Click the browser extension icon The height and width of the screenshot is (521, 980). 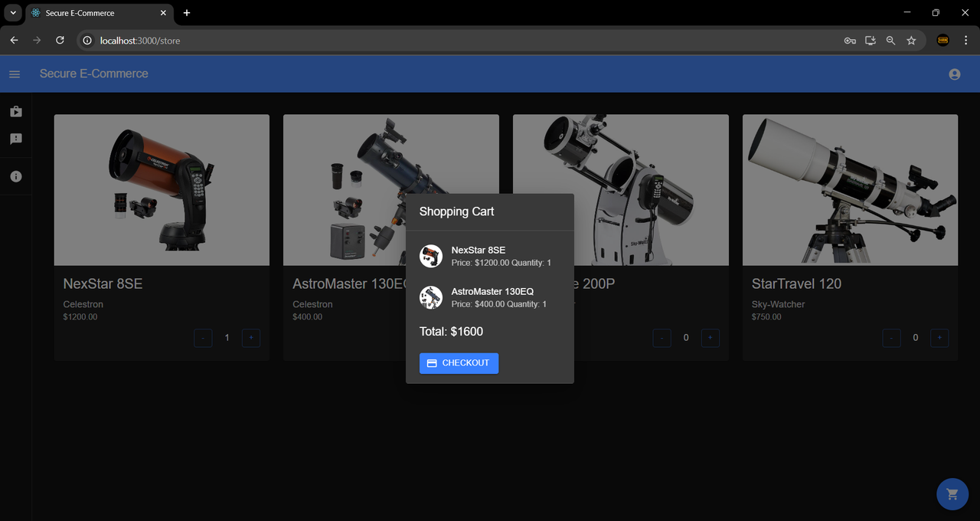[943, 41]
